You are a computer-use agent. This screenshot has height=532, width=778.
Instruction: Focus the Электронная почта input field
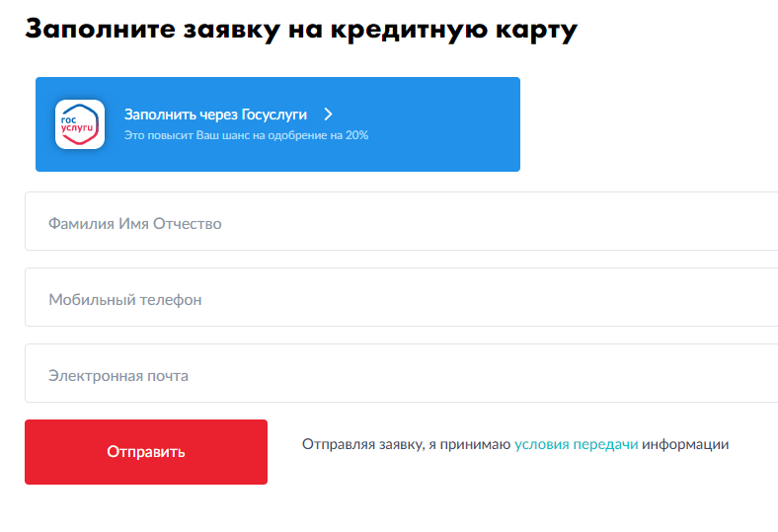402,373
